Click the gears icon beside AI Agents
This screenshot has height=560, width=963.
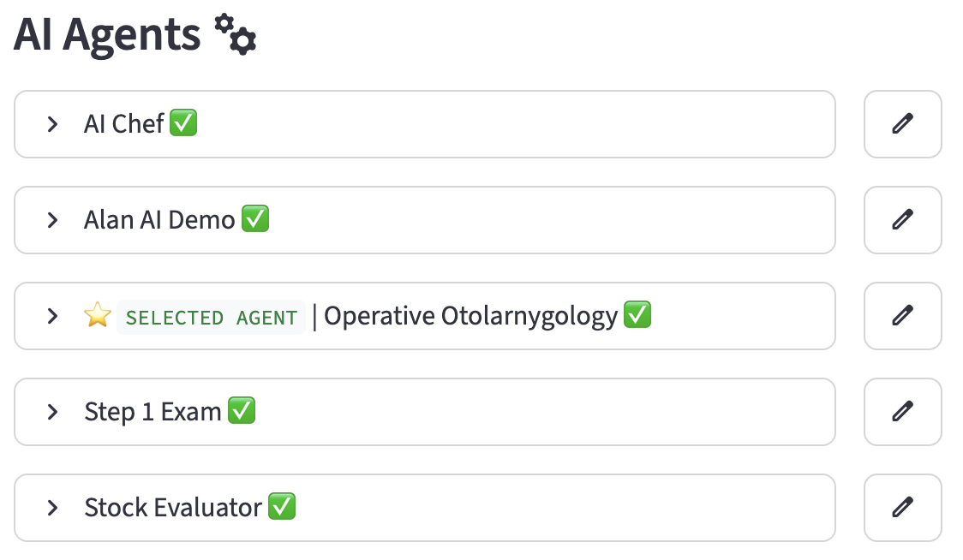click(235, 35)
